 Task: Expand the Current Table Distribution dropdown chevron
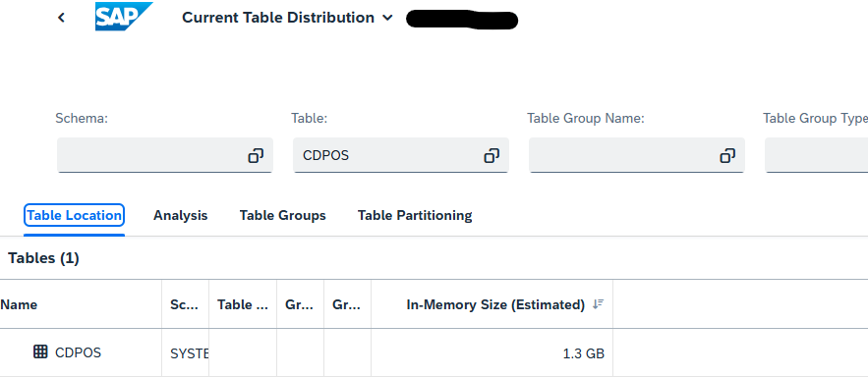pyautogui.click(x=387, y=18)
